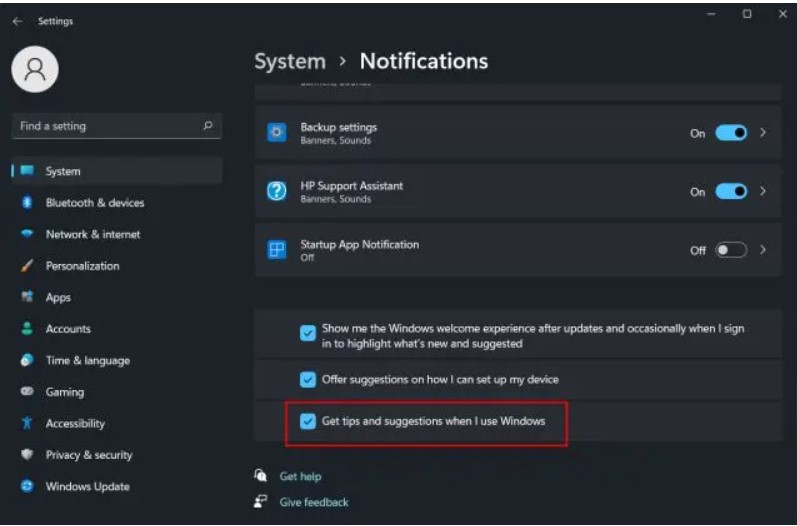Uncheck Offer suggestions on device setup
Image resolution: width=797 pixels, height=526 pixels.
point(308,380)
